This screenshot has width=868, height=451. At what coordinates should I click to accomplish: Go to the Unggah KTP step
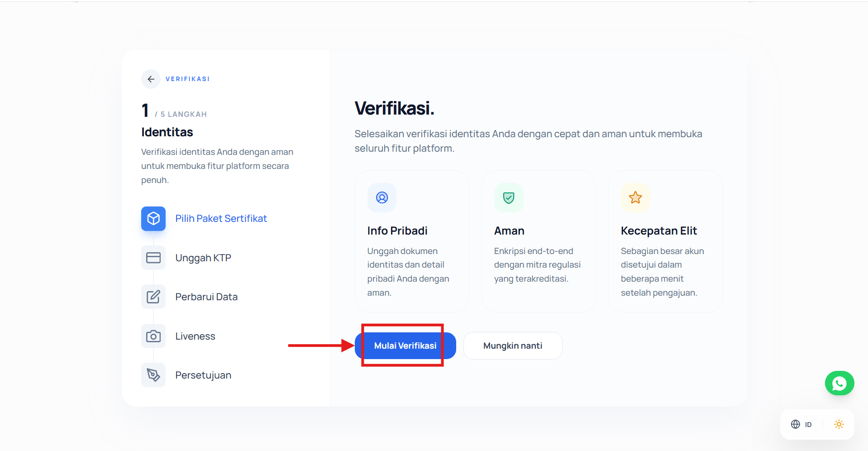203,258
